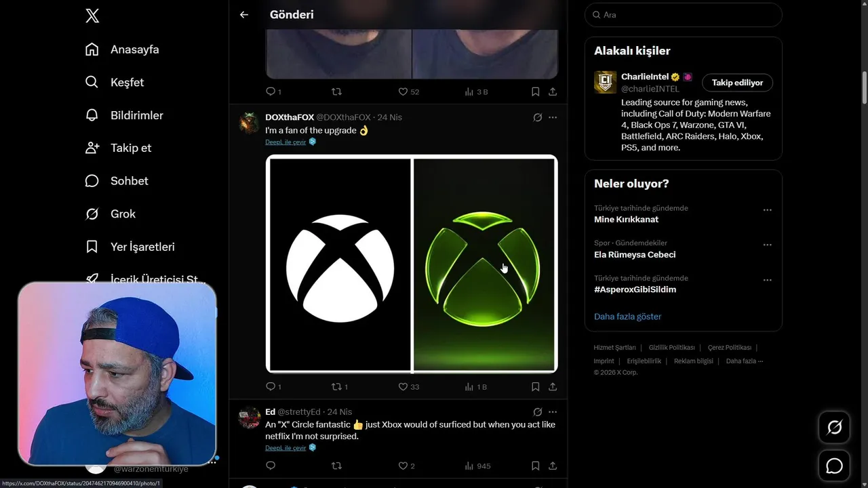
Task: Share DOXthaFOX's post using share icon
Action: point(553,386)
